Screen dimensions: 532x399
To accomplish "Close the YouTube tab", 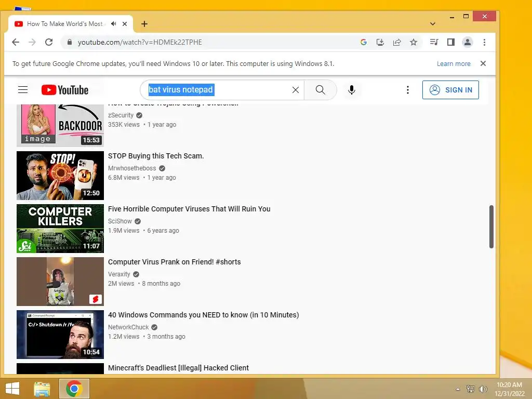I will (x=125, y=24).
